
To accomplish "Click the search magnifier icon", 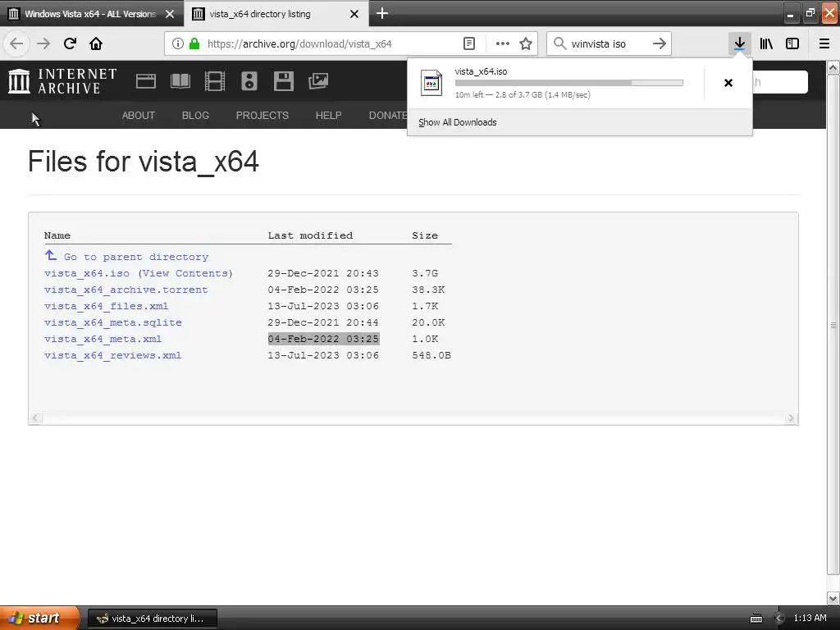I will [559, 43].
